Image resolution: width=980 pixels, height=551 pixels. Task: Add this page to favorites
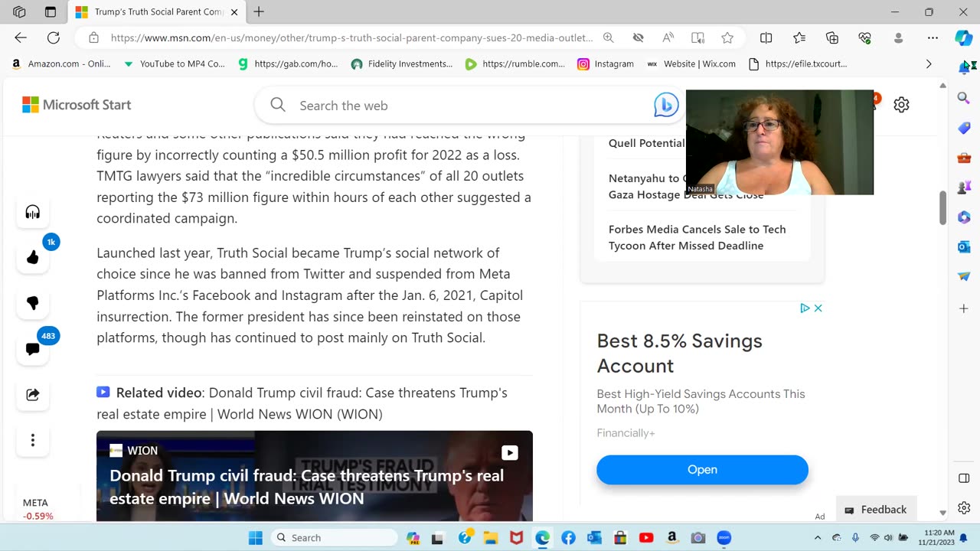[x=727, y=37]
